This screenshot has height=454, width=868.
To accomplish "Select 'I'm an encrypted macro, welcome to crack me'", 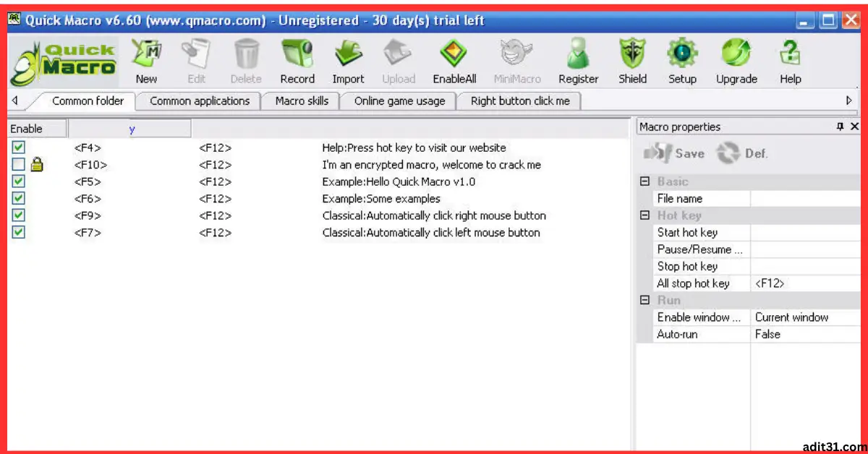I will pos(431,165).
